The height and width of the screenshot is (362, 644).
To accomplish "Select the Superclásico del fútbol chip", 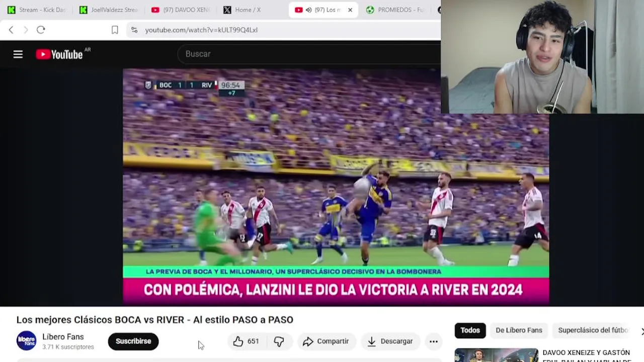I will [x=593, y=330].
